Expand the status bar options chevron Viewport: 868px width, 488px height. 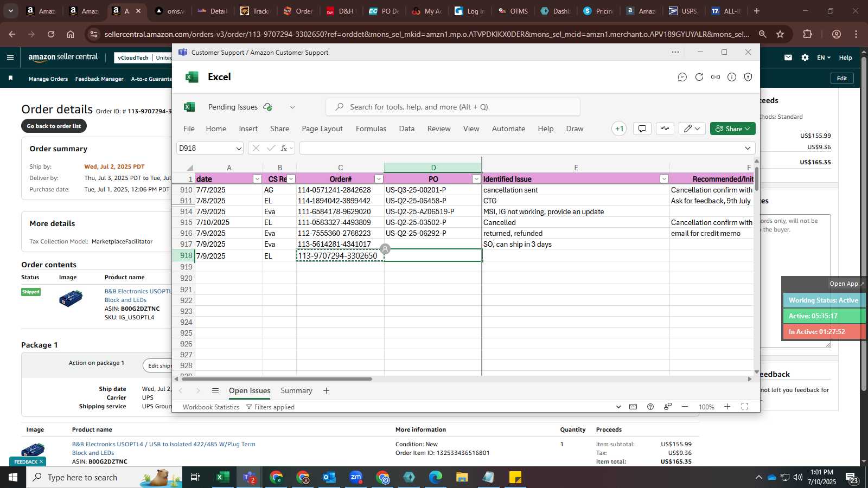tap(618, 407)
